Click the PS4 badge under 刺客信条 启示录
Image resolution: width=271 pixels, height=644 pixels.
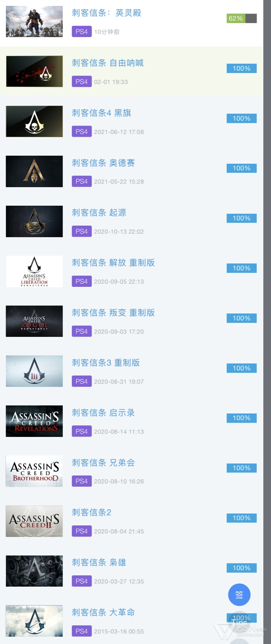pos(82,431)
